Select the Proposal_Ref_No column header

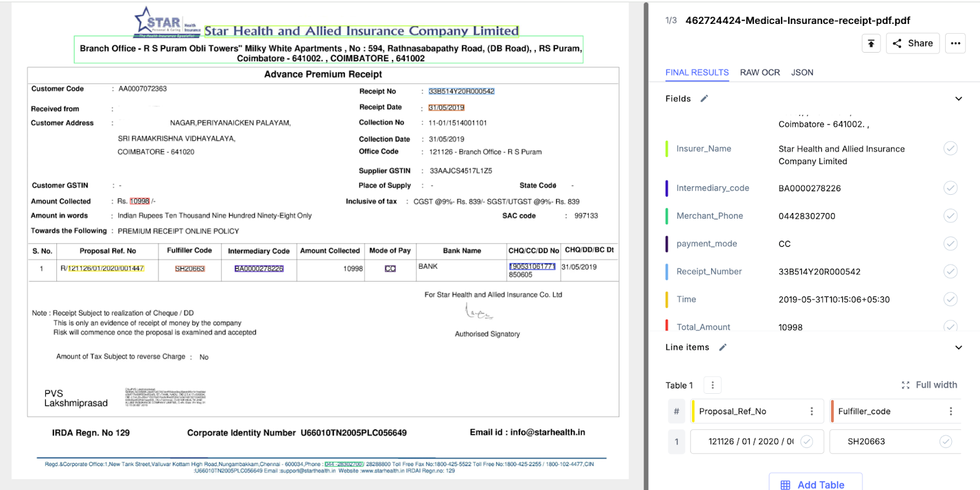(x=758, y=412)
